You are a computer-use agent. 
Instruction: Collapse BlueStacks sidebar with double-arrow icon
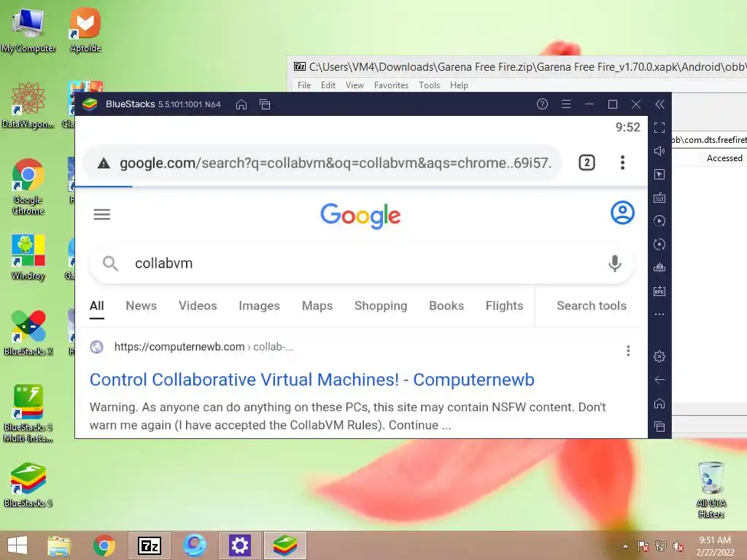(x=659, y=104)
